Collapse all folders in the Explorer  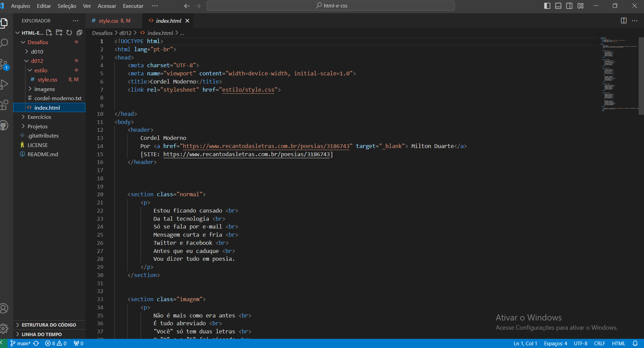tap(79, 32)
